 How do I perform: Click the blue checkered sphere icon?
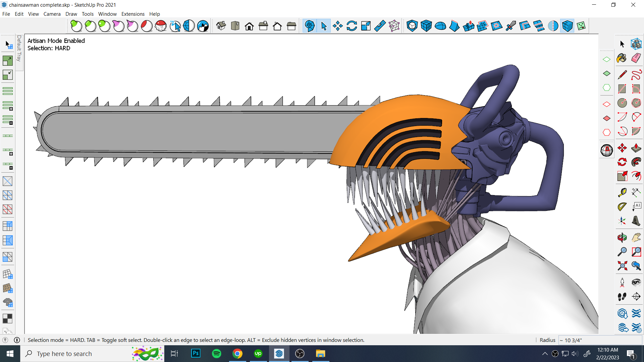tap(203, 26)
